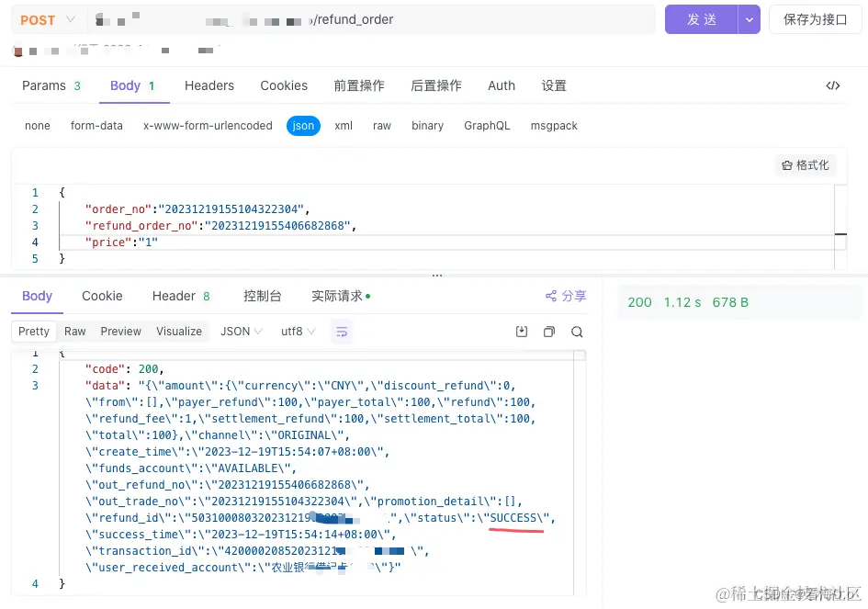Click the request editor scrollbar marker

click(x=840, y=234)
